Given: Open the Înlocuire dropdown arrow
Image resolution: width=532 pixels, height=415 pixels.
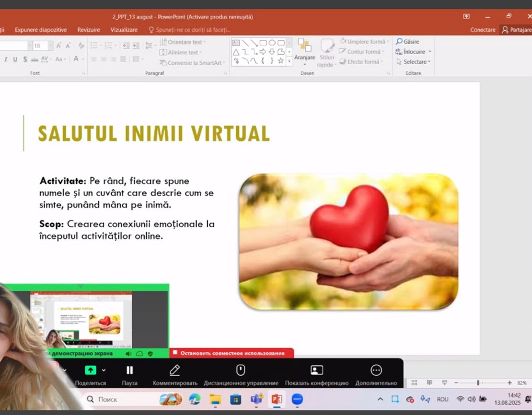Looking at the screenshot, I should [x=430, y=52].
